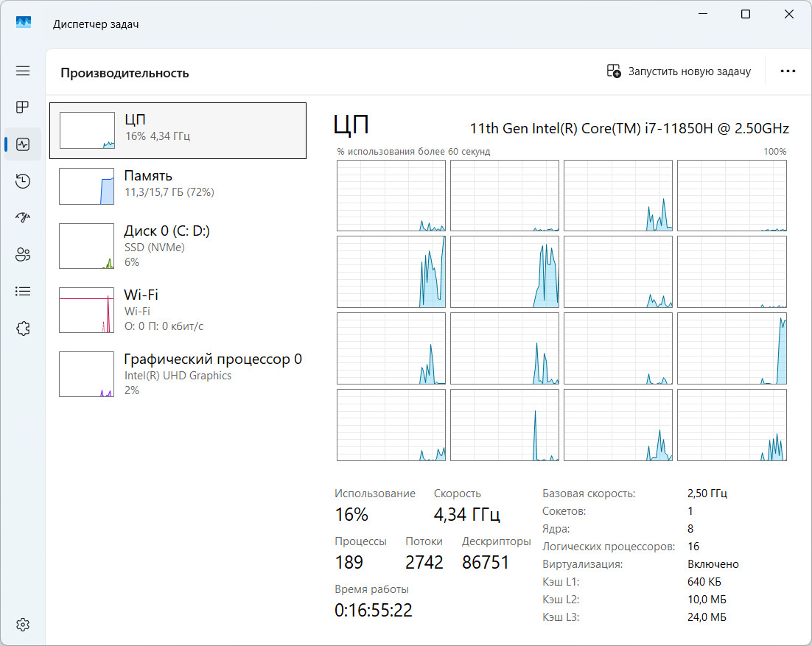
Task: Go to the Processes page icon
Action: pos(23,107)
